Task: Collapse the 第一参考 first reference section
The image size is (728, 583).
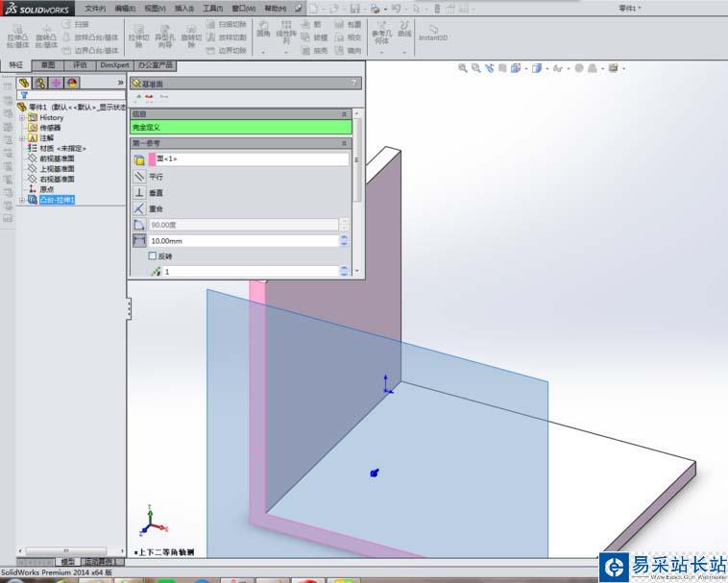Action: (x=344, y=143)
